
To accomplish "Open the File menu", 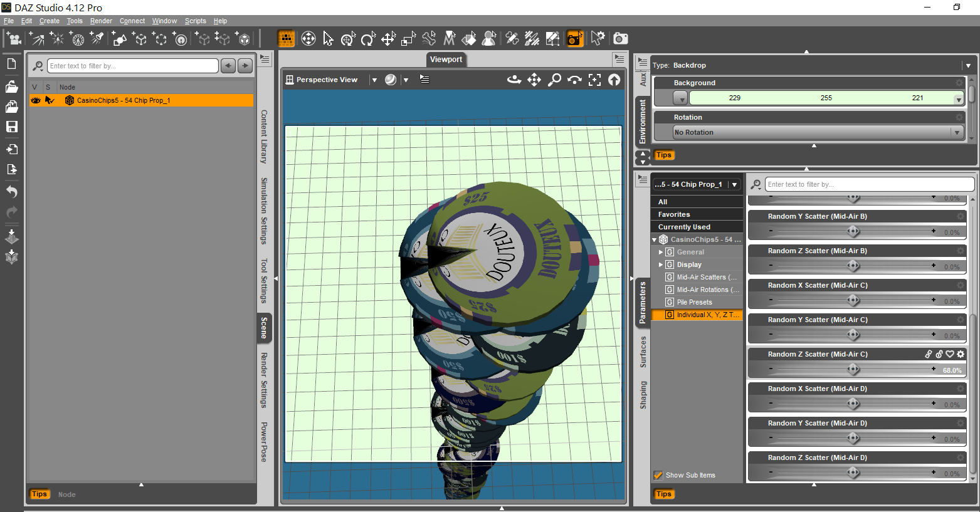I will click(x=9, y=21).
